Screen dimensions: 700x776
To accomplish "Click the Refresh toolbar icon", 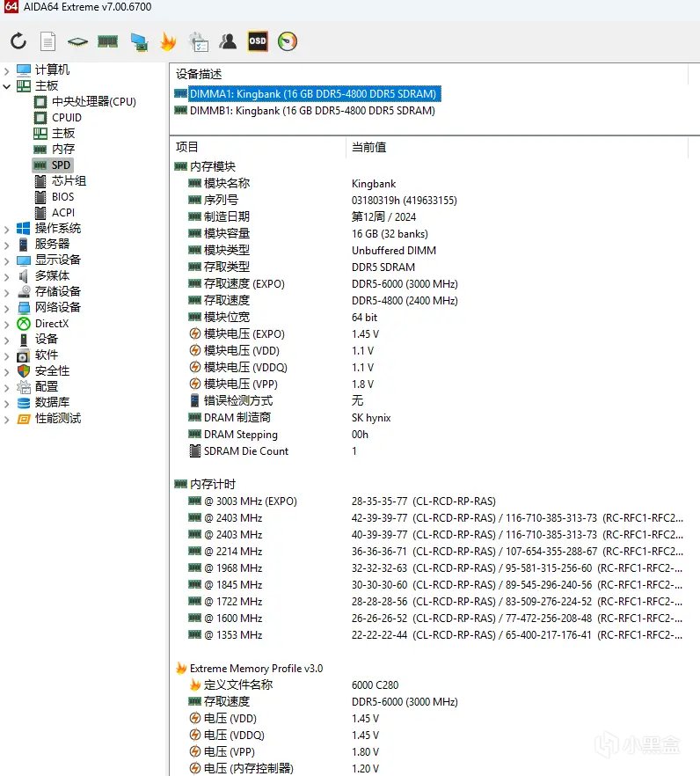I will pos(18,41).
